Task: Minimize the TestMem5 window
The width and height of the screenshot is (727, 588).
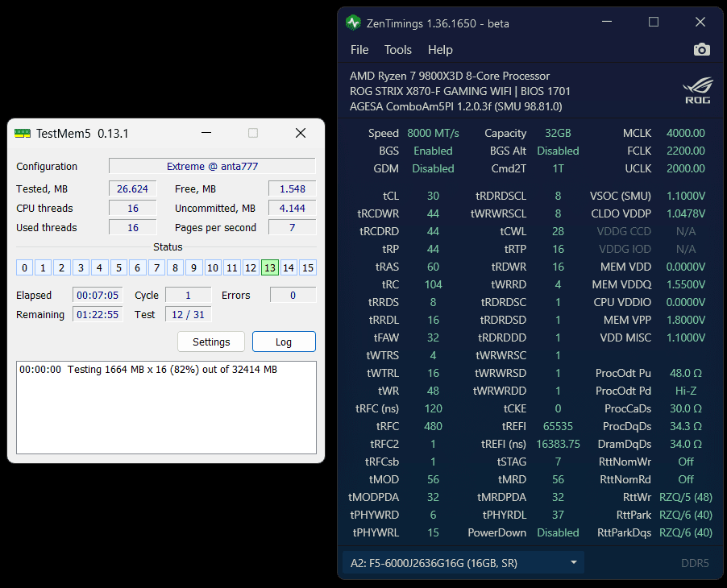Action: tap(206, 134)
